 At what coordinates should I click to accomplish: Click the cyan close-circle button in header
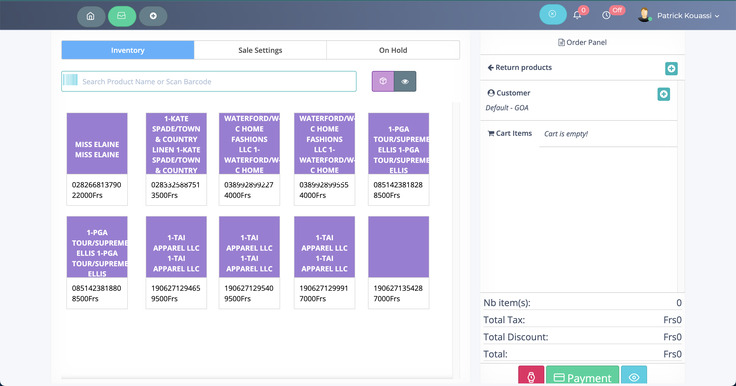click(552, 15)
